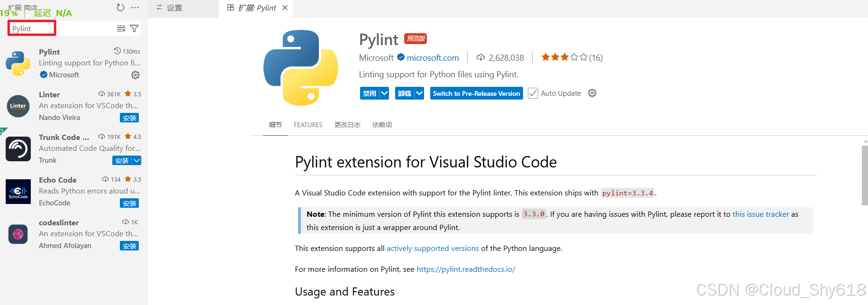The image size is (868, 305).
Task: Select the codeslinter extension entry
Action: 74,234
